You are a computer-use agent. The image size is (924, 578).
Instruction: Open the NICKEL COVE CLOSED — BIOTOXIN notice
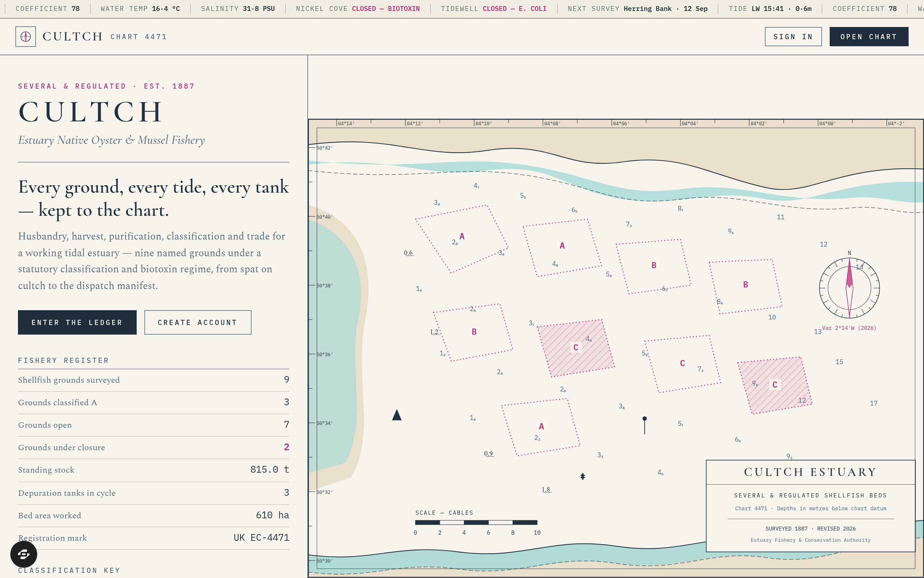(358, 8)
